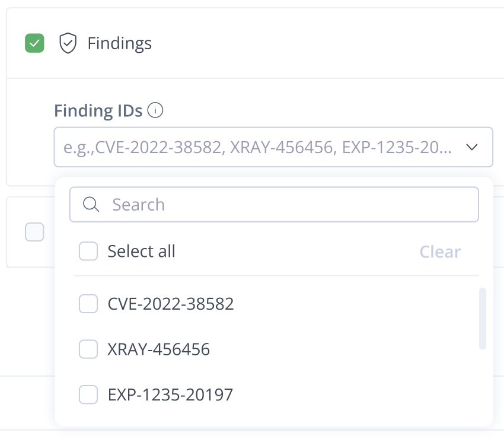Tick the Select all checkbox
This screenshot has height=439, width=504.
(88, 251)
